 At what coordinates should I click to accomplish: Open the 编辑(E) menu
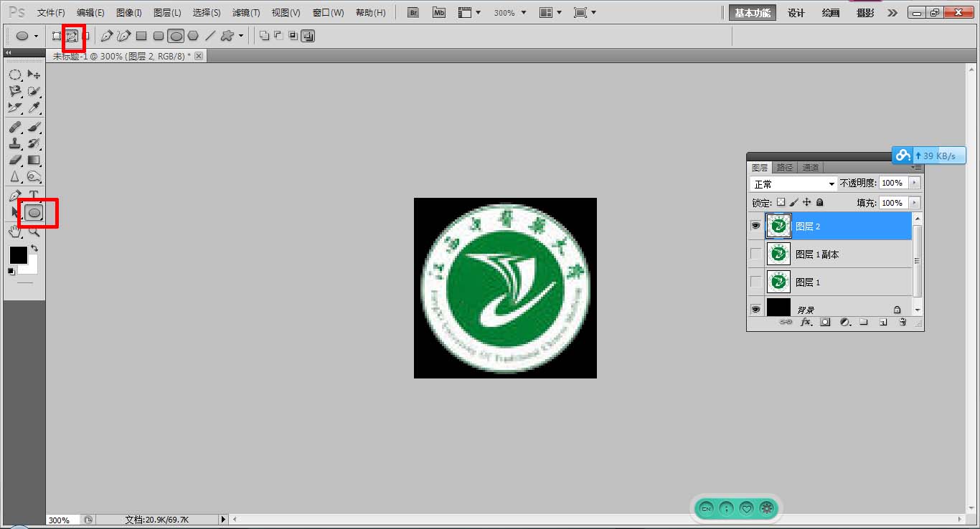[x=90, y=13]
